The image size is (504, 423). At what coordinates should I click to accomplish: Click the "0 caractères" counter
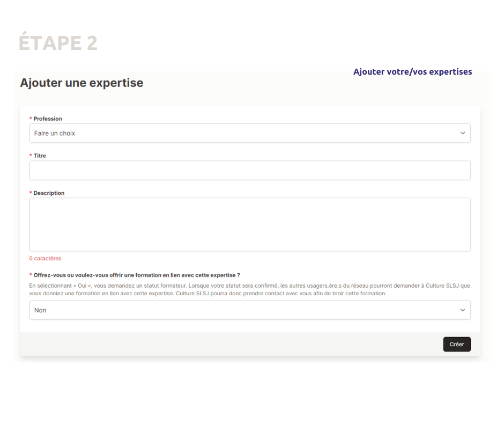pos(45,259)
